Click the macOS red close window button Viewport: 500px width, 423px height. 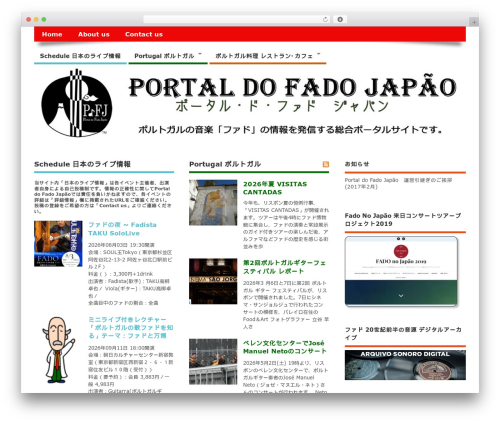tap(29, 19)
